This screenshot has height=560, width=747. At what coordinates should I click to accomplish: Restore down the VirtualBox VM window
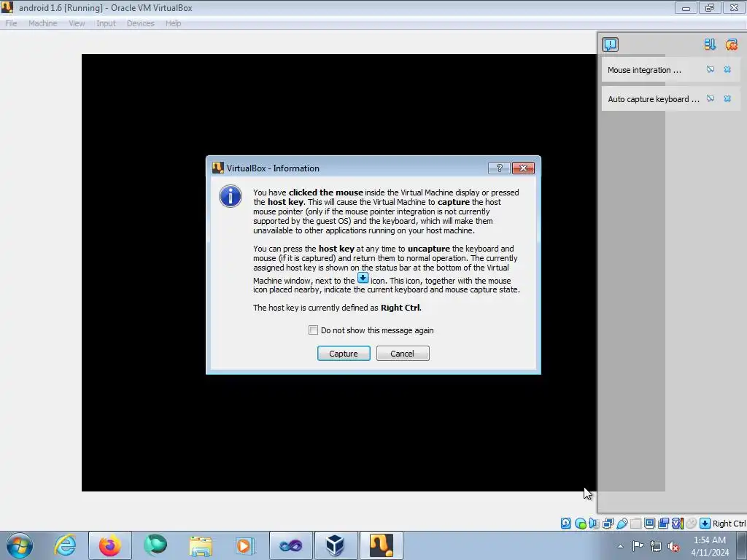[x=710, y=7]
